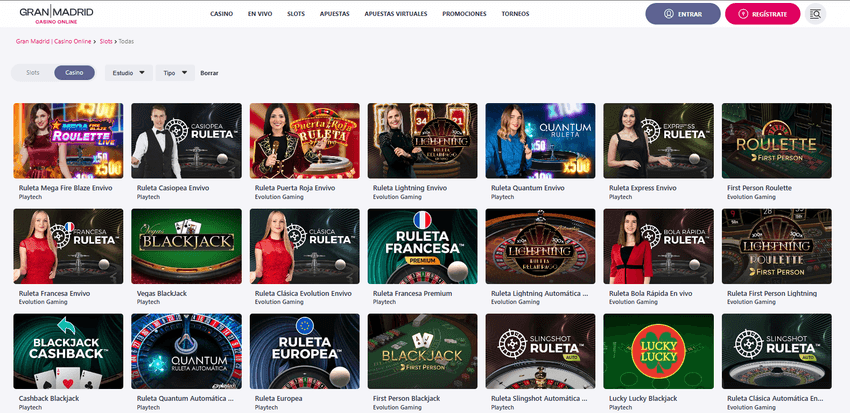Click the 'Lucky Lucky Blackjack' title text
850x413 pixels.
click(643, 398)
